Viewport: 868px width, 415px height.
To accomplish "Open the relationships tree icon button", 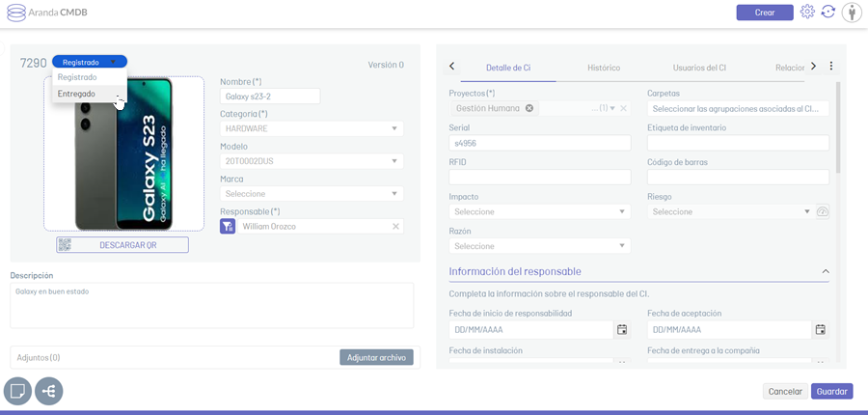I will tap(49, 391).
